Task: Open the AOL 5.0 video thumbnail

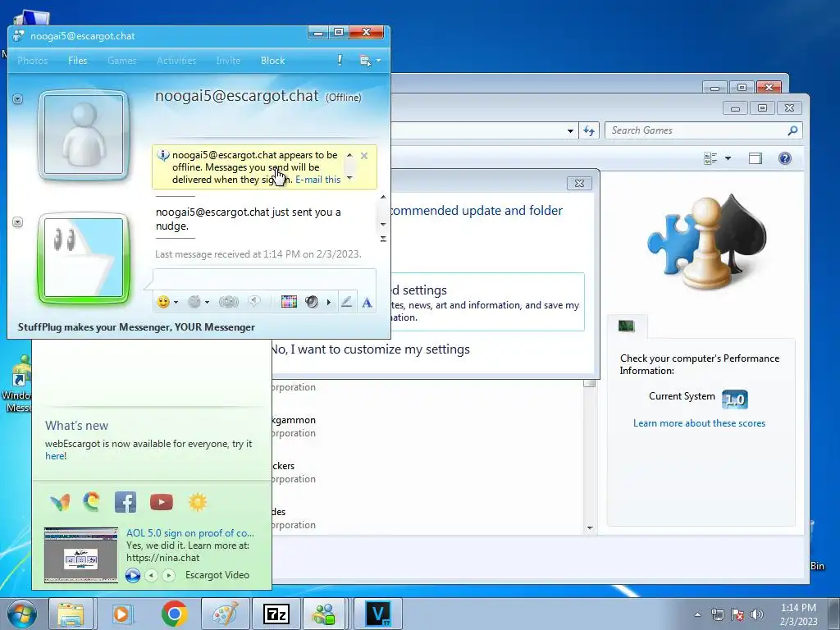Action: [81, 555]
